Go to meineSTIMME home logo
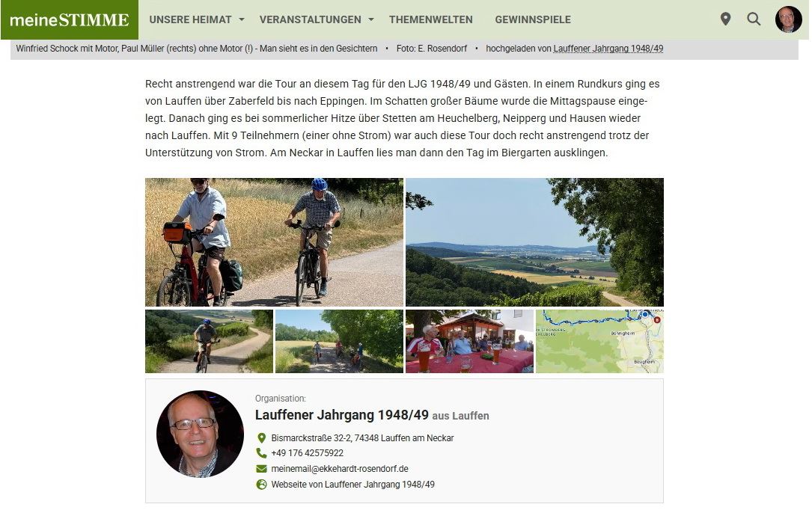This screenshot has width=812, height=513. (x=70, y=19)
